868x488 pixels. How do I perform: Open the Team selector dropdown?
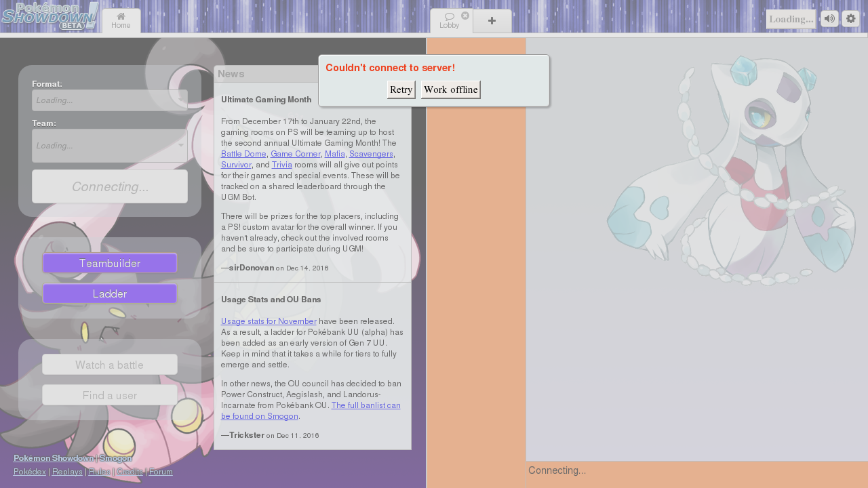(x=110, y=146)
